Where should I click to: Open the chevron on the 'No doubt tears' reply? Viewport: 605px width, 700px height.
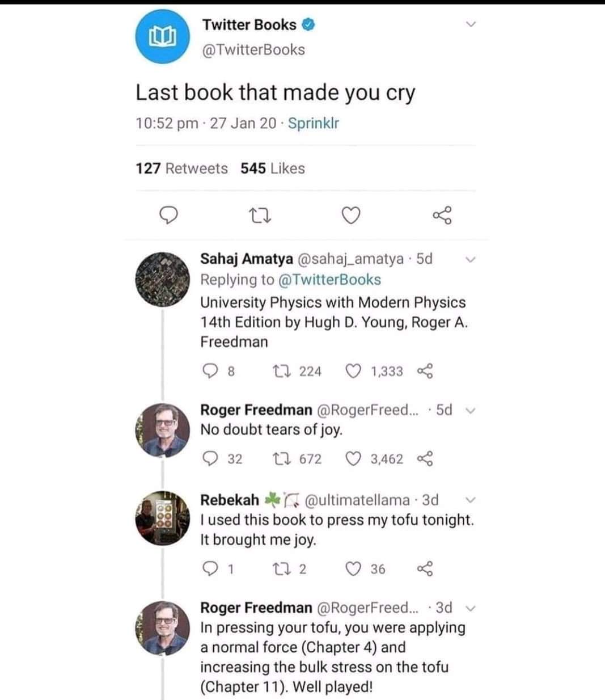[469, 411]
